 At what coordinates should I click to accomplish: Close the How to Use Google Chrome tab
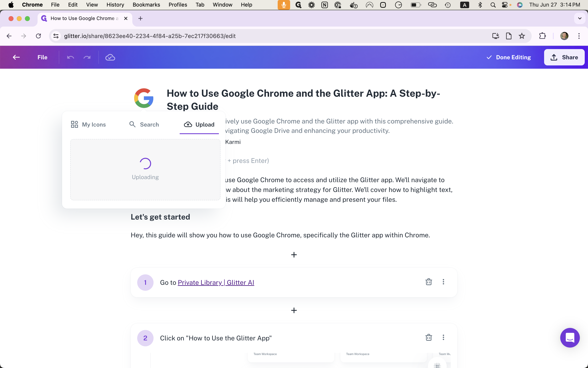click(x=126, y=18)
